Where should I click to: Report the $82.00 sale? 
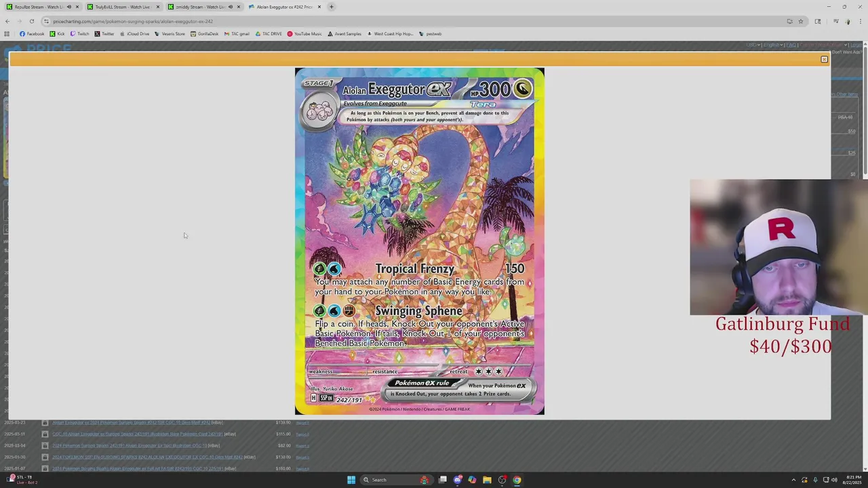coord(302,445)
